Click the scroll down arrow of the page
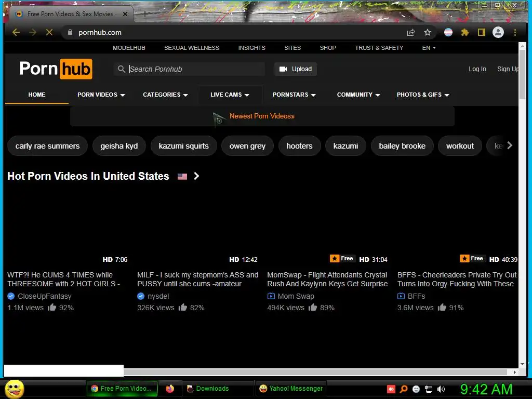The height and width of the screenshot is (399, 532). click(x=522, y=364)
